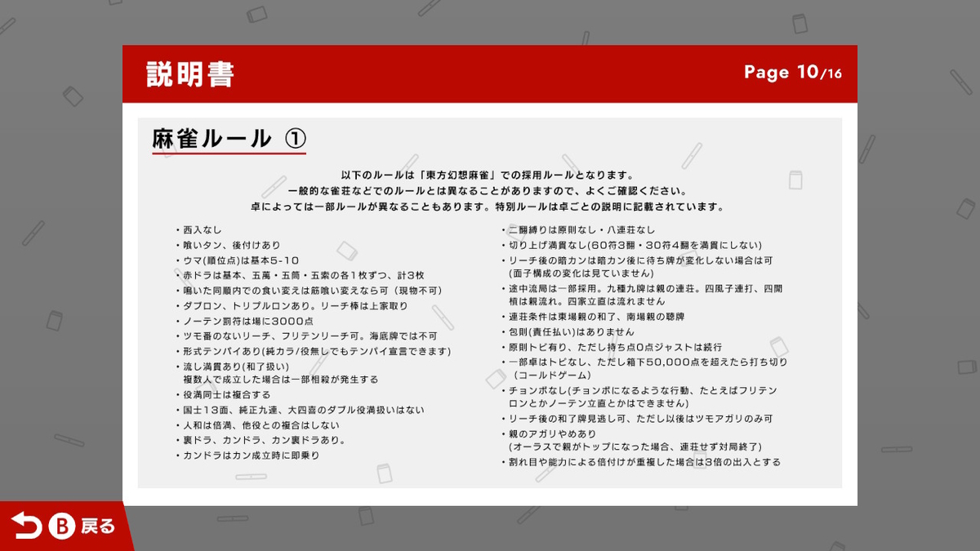Viewport: 980px width, 551px height.
Task: Click the rule 喰いタン、後付けあり
Action: 228,245
